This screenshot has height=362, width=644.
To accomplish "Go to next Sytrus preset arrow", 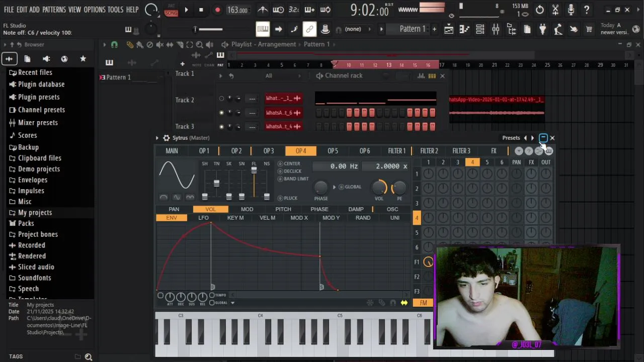I will click(x=533, y=138).
